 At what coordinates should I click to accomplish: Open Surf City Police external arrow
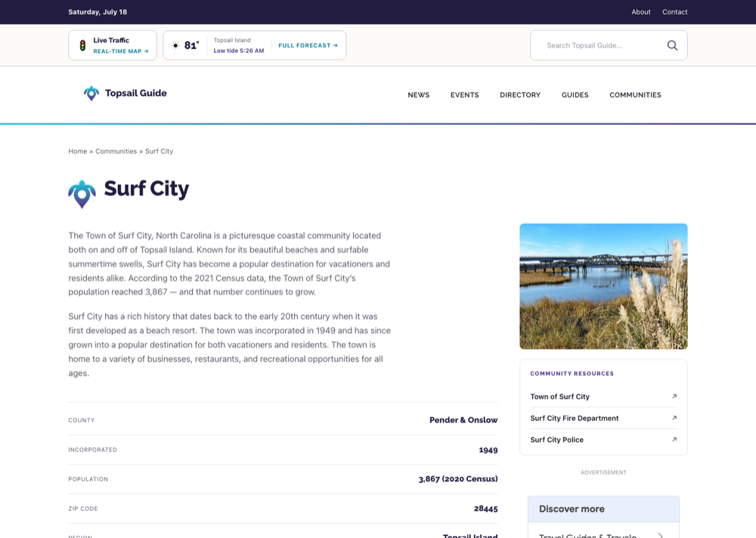click(674, 440)
